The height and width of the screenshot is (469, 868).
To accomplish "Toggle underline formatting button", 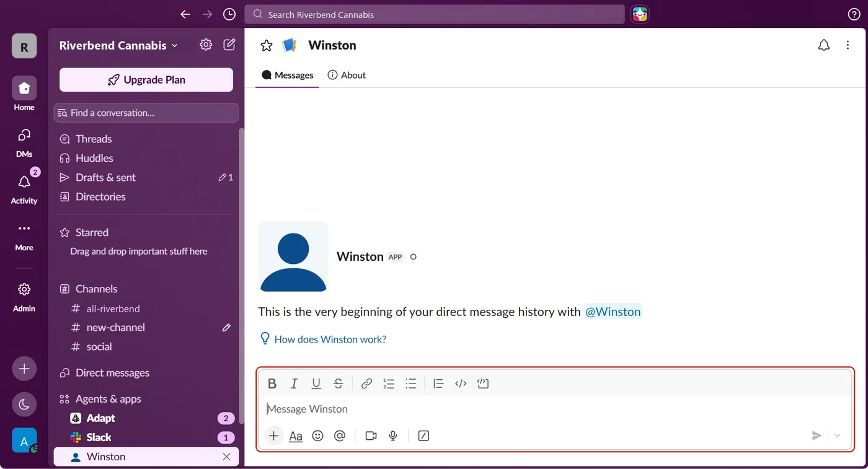I will (x=316, y=384).
